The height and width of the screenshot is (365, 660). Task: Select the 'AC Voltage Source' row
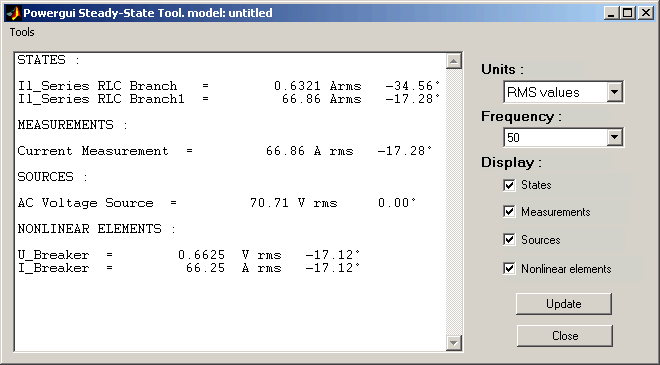pyautogui.click(x=217, y=203)
